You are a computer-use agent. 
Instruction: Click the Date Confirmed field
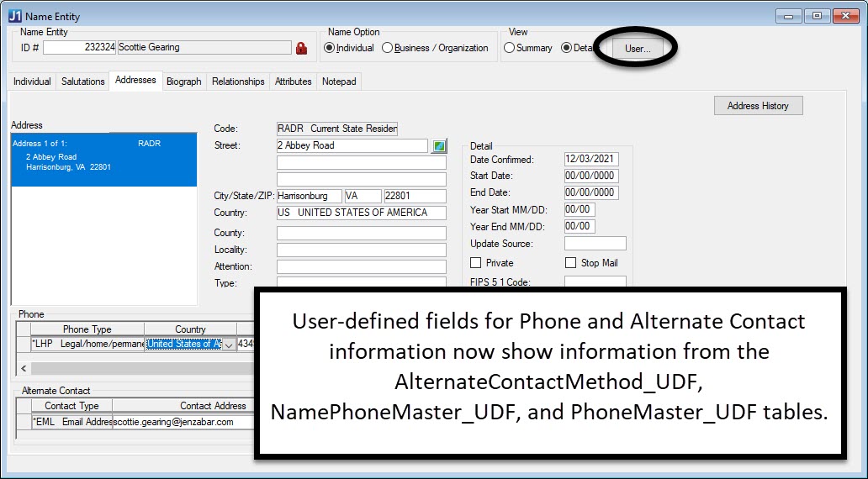click(591, 160)
